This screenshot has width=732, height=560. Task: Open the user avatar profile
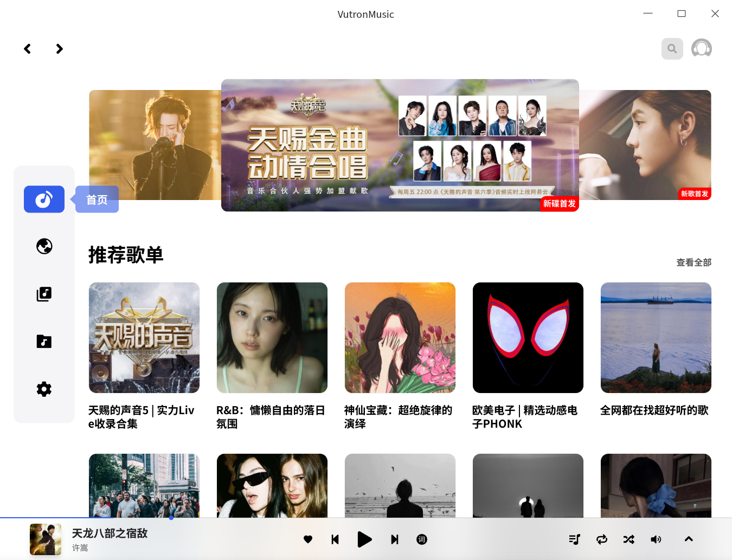point(702,49)
